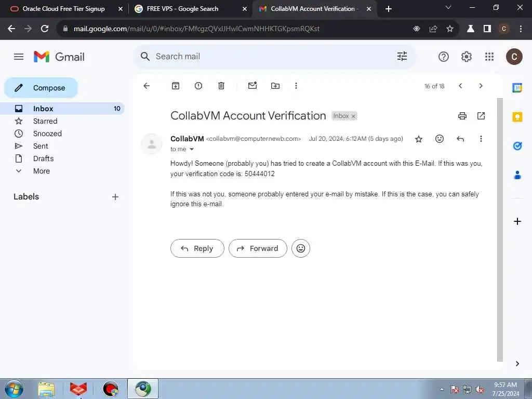Viewport: 532px width, 399px height.
Task: Click the Gmail logo
Action: [x=59, y=57]
